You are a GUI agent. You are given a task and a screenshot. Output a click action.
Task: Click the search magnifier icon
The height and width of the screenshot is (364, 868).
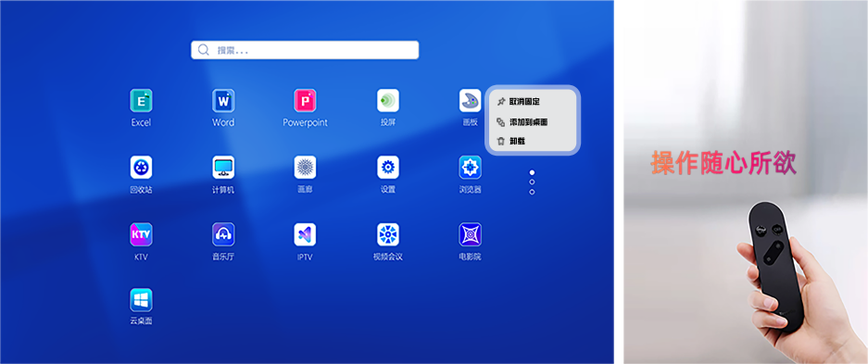tap(203, 50)
